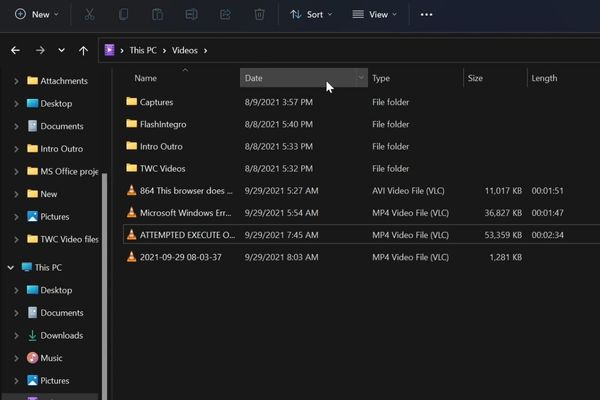Open Attachments in the sidebar

[x=64, y=81]
